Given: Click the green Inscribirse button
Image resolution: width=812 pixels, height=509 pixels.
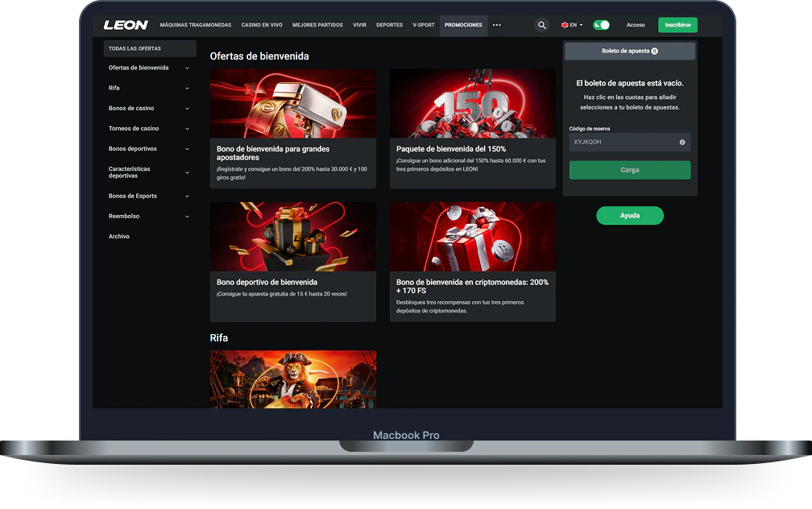Looking at the screenshot, I should click(677, 25).
